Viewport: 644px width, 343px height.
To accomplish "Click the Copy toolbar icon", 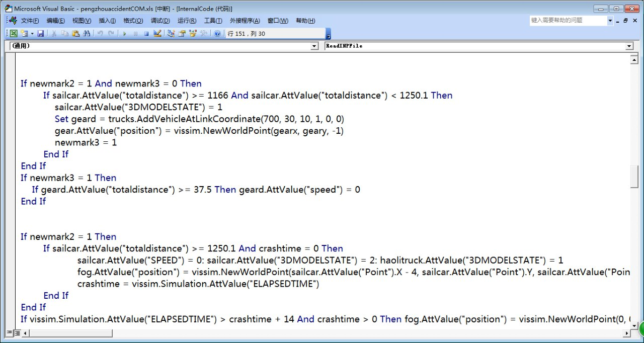I will pyautogui.click(x=64, y=34).
